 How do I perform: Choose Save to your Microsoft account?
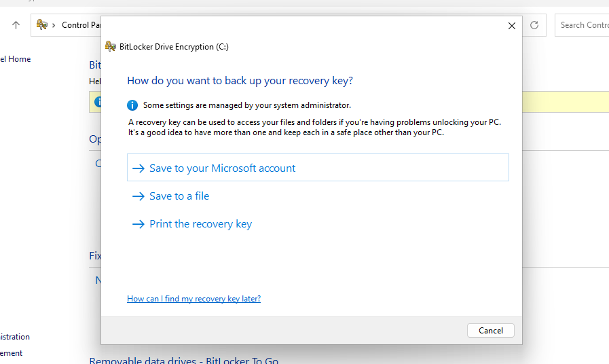318,168
